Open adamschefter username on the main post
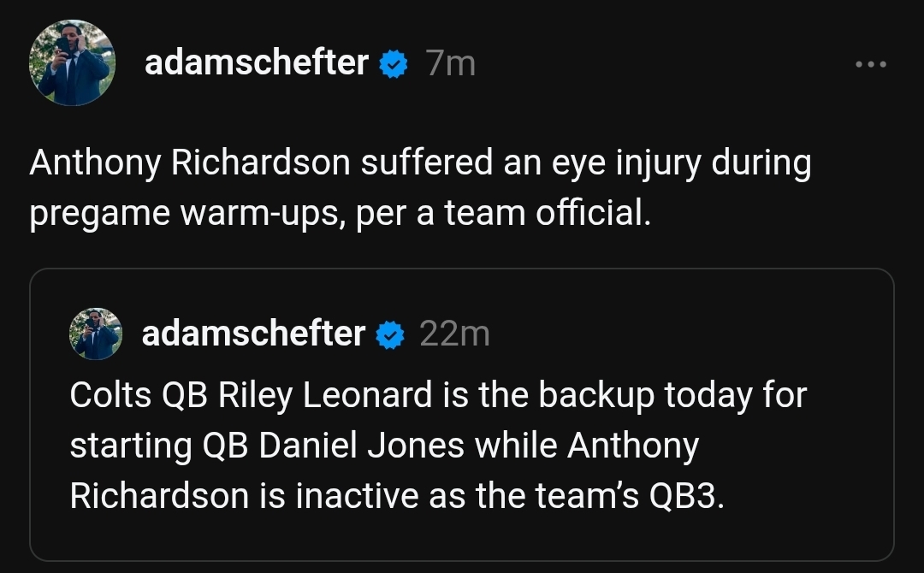The image size is (924, 573). pos(257,62)
